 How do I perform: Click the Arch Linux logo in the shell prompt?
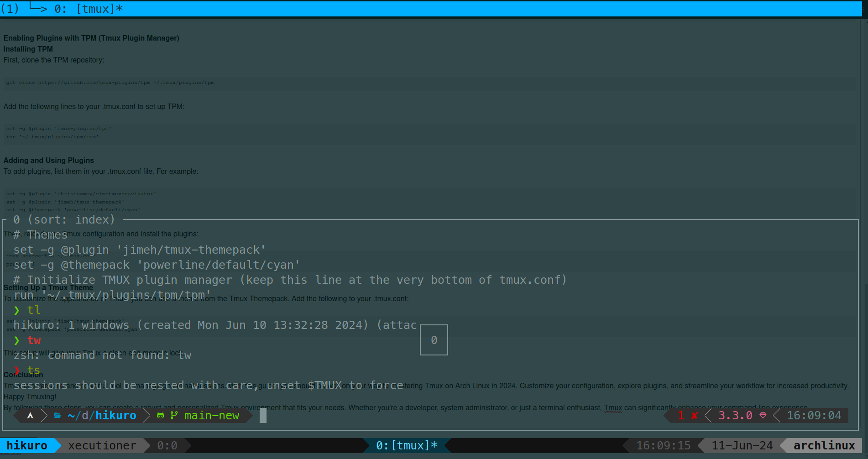click(x=30, y=416)
